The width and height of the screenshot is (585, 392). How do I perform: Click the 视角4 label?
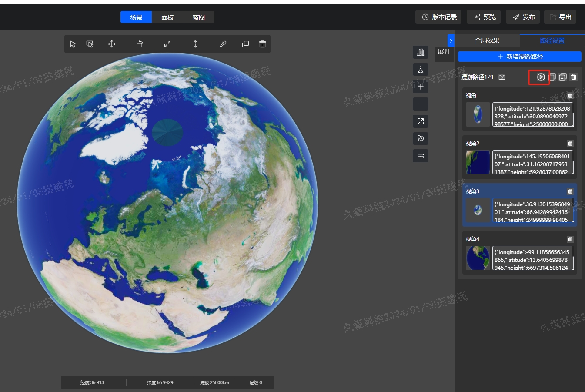pyautogui.click(x=472, y=239)
